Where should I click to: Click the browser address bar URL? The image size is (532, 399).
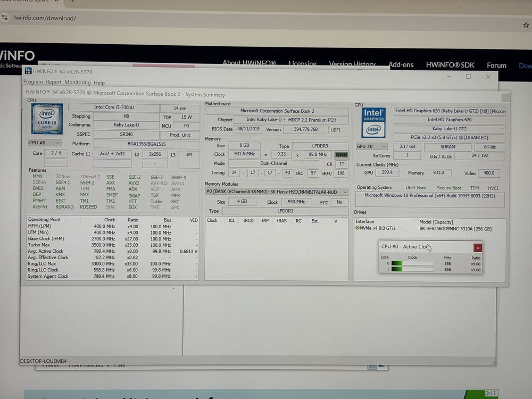point(45,18)
